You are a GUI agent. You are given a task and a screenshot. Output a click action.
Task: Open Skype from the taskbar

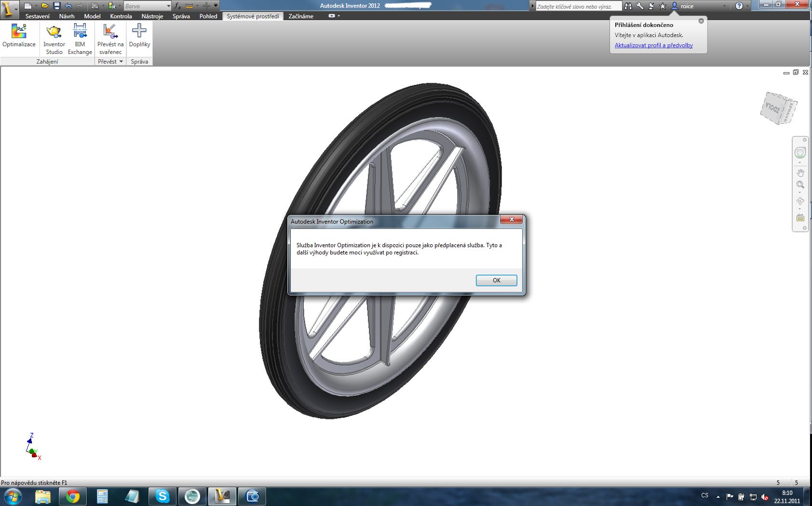tap(162, 496)
